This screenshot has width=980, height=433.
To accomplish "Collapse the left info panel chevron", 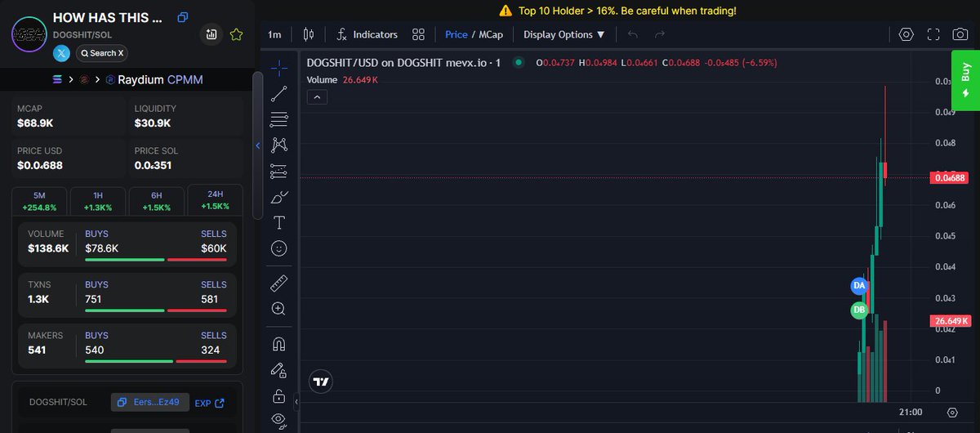I will coord(258,146).
